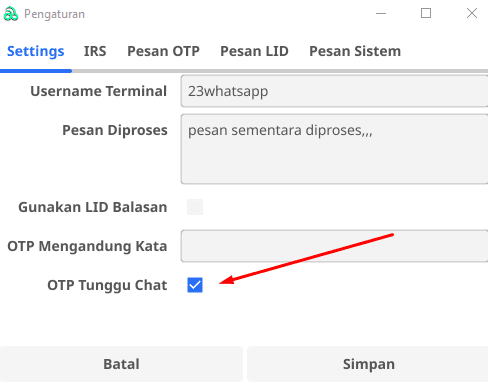Click the Pengaturan window title text
The width and height of the screenshot is (488, 385).
pyautogui.click(x=55, y=14)
